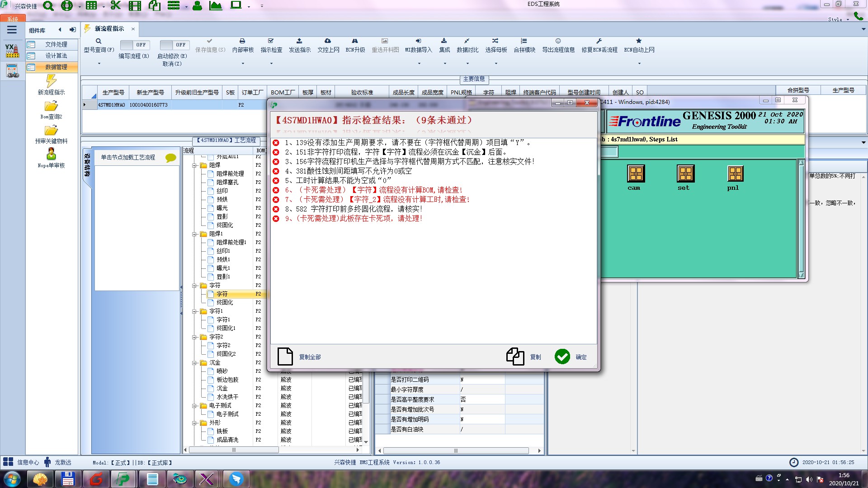Open Bom查询2 folder icon

pyautogui.click(x=51, y=106)
